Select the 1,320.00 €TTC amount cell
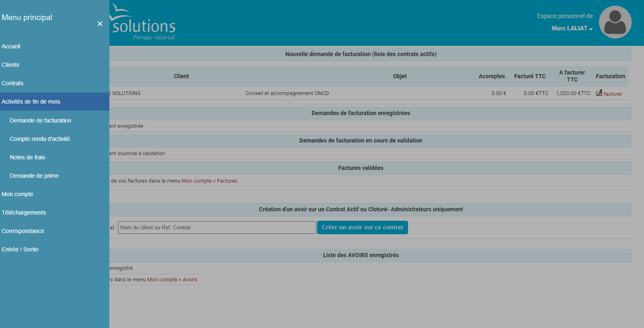Screen dimensions: 644x328 pos(573,93)
